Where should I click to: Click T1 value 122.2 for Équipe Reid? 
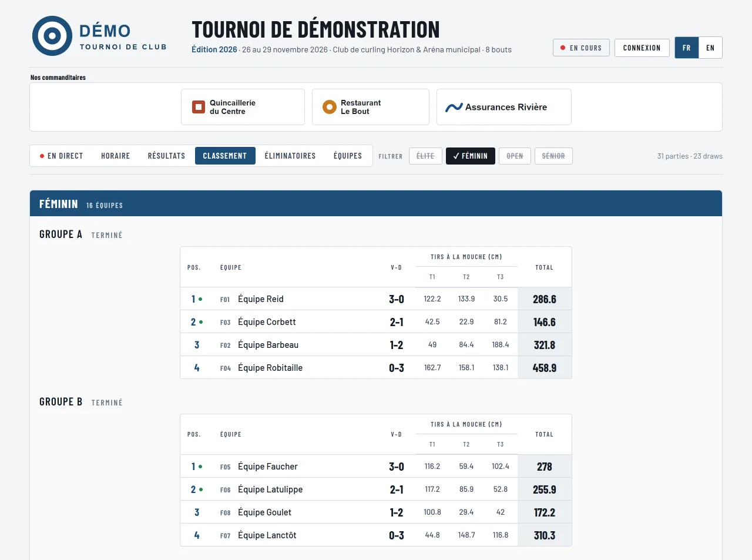pyautogui.click(x=432, y=299)
